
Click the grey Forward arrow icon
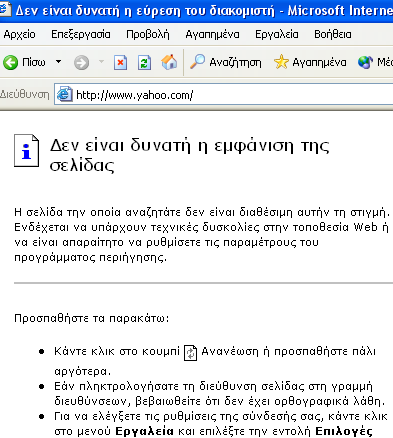[81, 62]
